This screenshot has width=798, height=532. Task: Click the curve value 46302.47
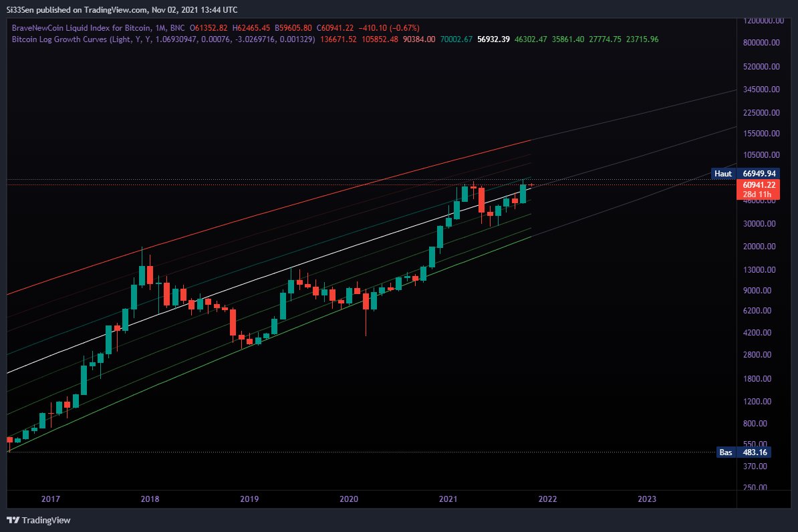[530, 39]
